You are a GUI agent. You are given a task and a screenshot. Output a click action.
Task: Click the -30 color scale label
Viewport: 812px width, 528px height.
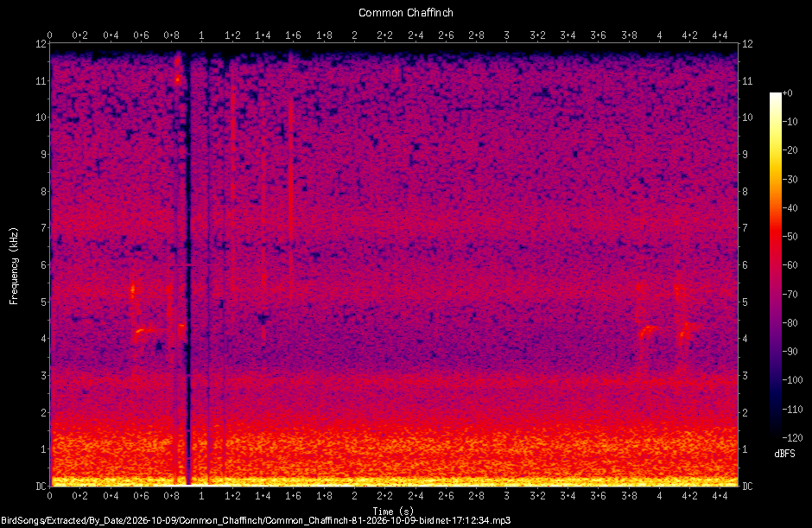[790, 179]
